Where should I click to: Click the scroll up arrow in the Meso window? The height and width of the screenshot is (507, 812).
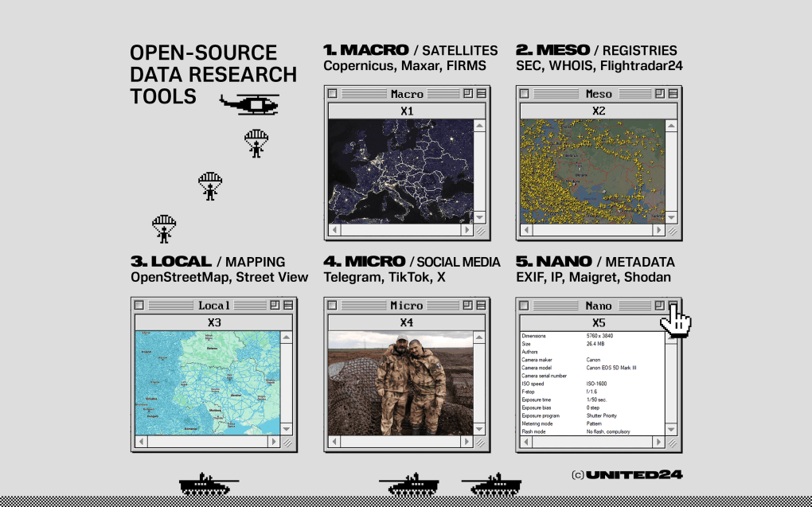(x=672, y=126)
